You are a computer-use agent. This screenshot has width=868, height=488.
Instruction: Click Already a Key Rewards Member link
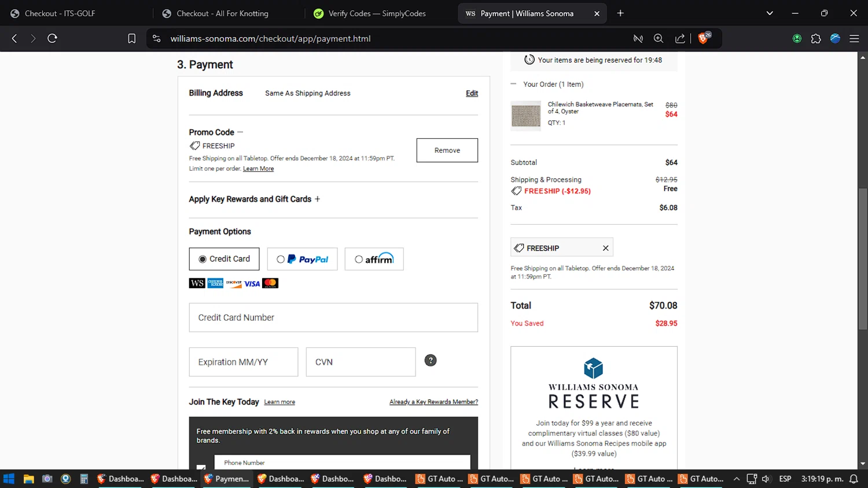434,402
